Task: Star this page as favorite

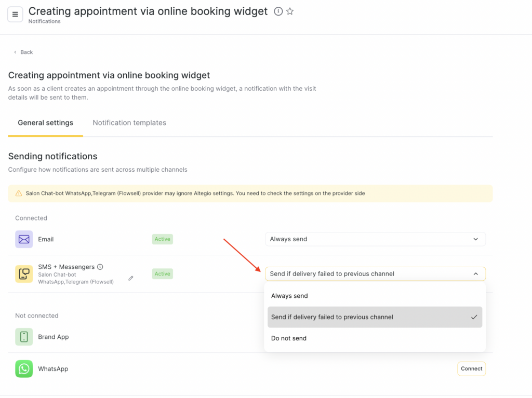Action: [290, 11]
